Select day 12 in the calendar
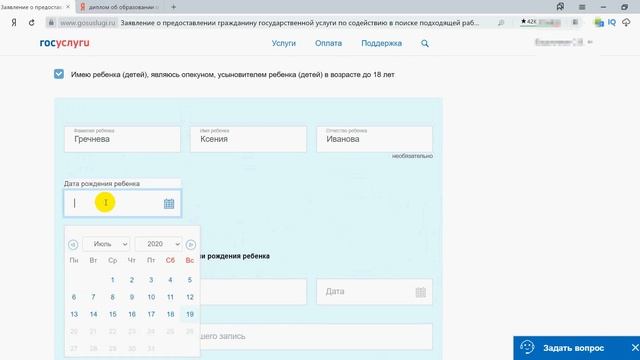This screenshot has height=360, width=640. (190, 297)
